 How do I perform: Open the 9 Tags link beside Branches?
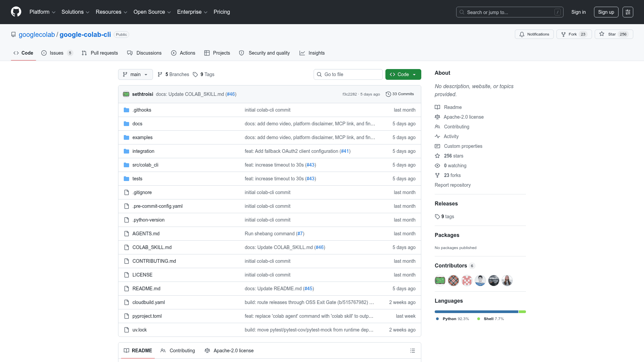click(x=204, y=74)
